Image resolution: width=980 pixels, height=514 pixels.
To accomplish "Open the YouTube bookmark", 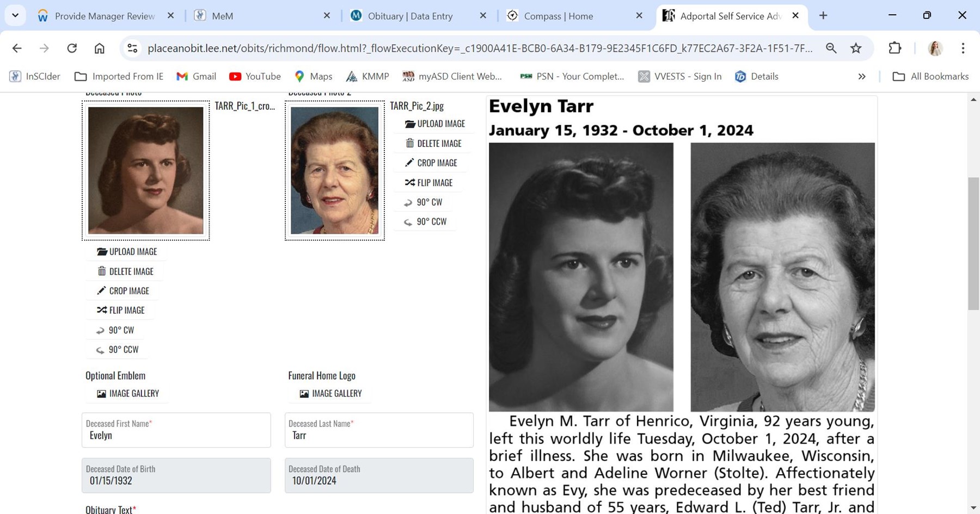I will click(254, 76).
